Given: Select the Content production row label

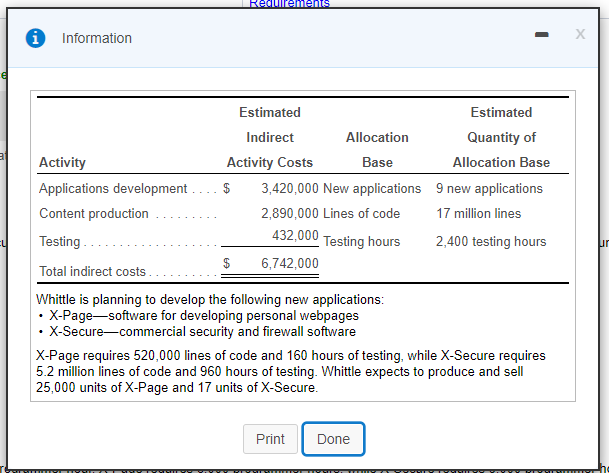Looking at the screenshot, I should tap(94, 213).
